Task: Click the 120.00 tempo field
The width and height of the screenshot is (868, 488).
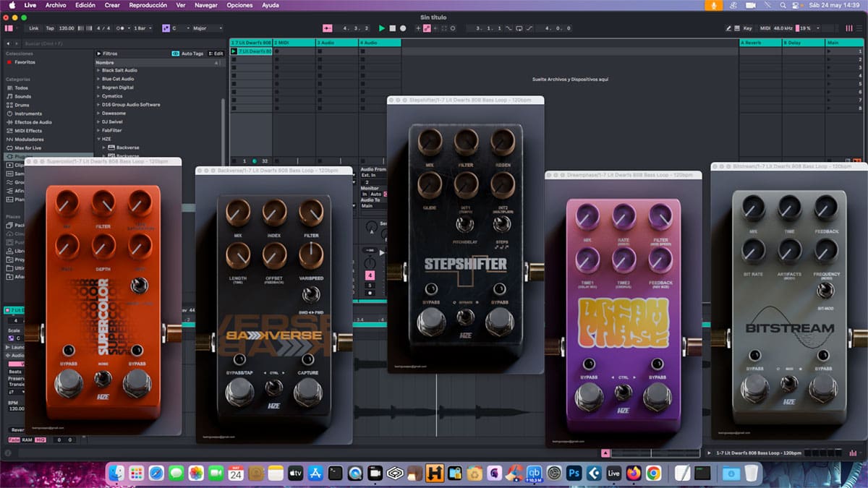Action: coord(67,28)
